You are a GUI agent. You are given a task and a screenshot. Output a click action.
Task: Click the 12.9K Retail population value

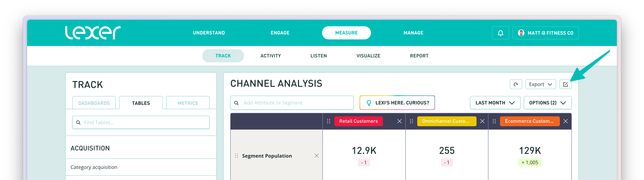[x=364, y=151]
